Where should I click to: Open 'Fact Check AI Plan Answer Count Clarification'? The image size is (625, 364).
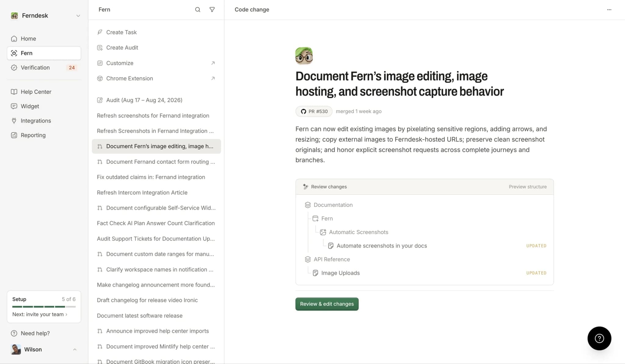click(x=156, y=223)
